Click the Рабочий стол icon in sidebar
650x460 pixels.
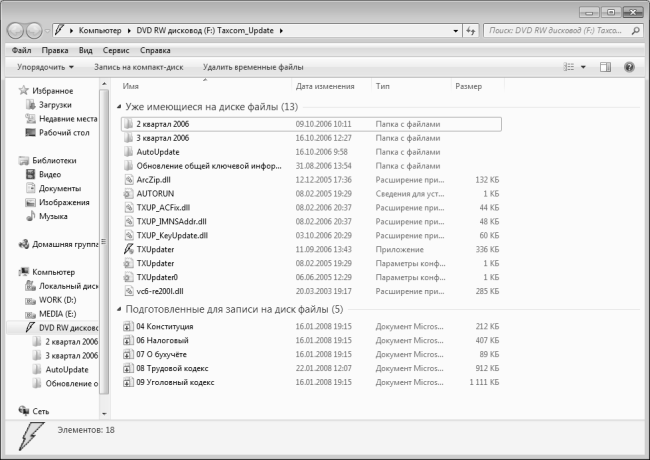(31, 133)
